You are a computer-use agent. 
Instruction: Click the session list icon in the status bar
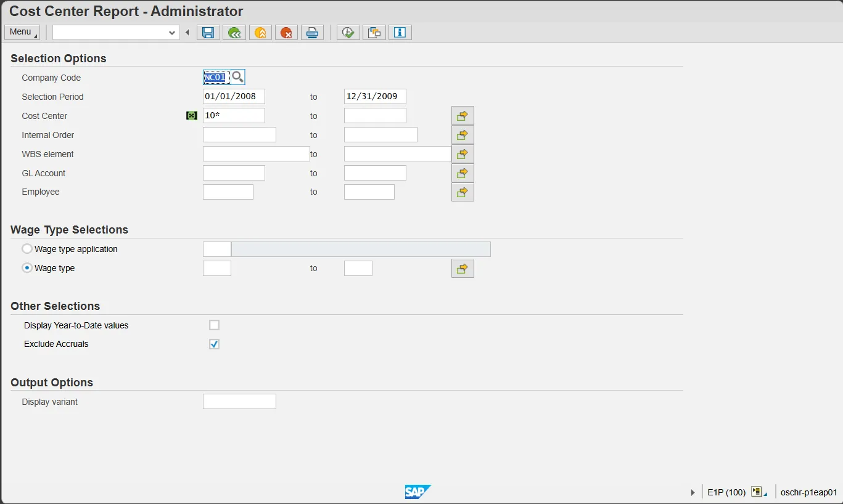(759, 492)
